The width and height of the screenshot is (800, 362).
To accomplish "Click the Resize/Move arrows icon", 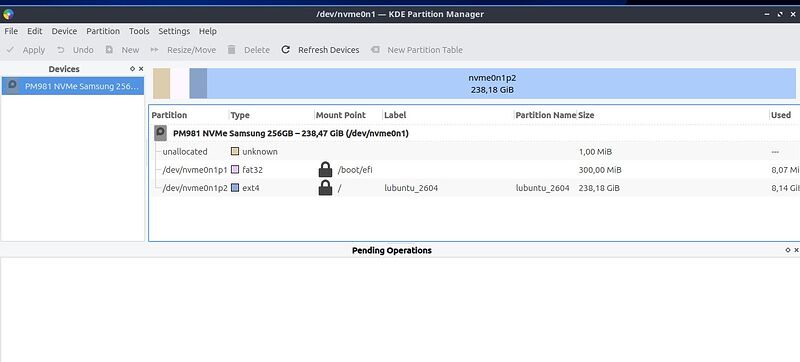I will [154, 50].
